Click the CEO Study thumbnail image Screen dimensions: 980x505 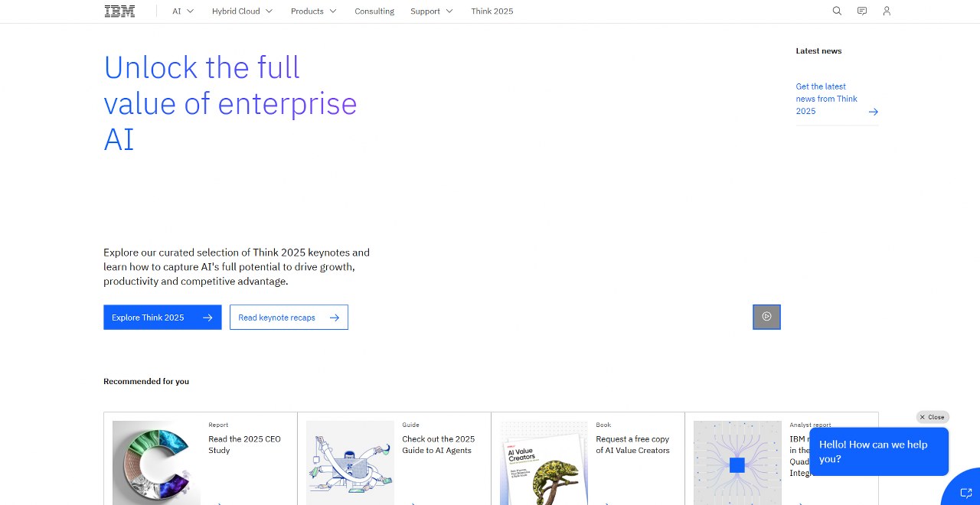point(156,462)
